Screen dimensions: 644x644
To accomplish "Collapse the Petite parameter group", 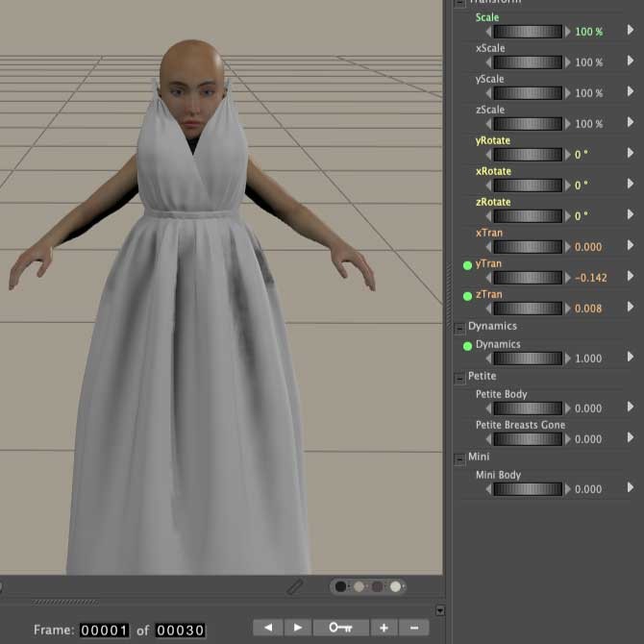I will pos(460,377).
